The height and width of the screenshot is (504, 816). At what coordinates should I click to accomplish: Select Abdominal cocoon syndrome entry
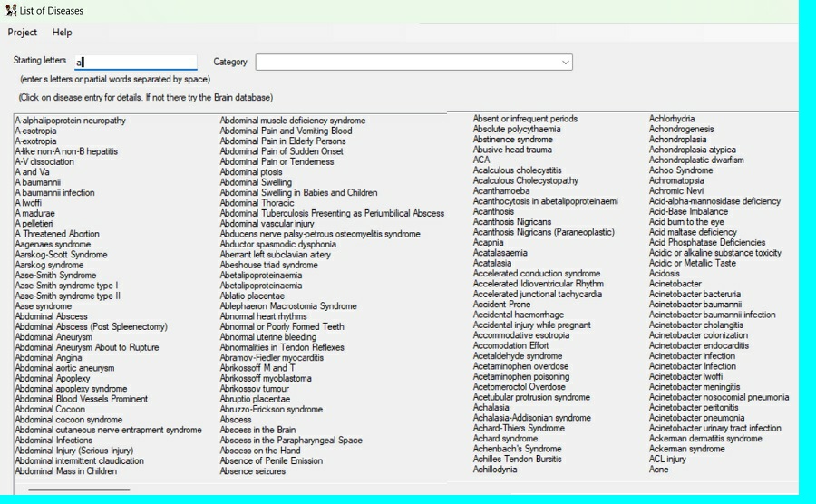click(x=69, y=420)
